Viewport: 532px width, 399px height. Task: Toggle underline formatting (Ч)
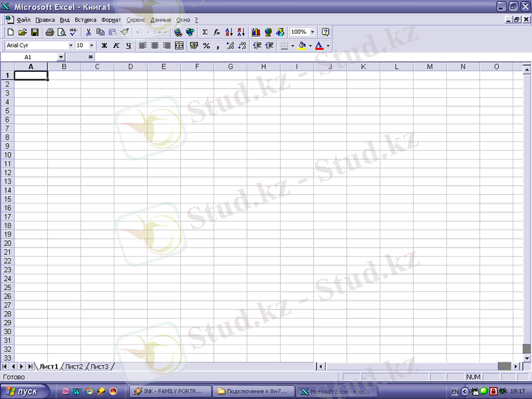pos(128,45)
